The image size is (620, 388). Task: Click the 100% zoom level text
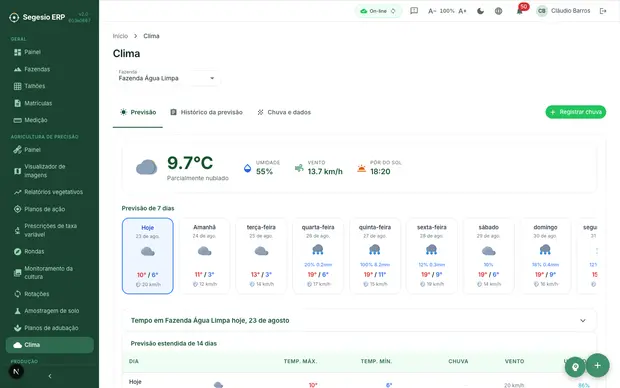pyautogui.click(x=447, y=11)
